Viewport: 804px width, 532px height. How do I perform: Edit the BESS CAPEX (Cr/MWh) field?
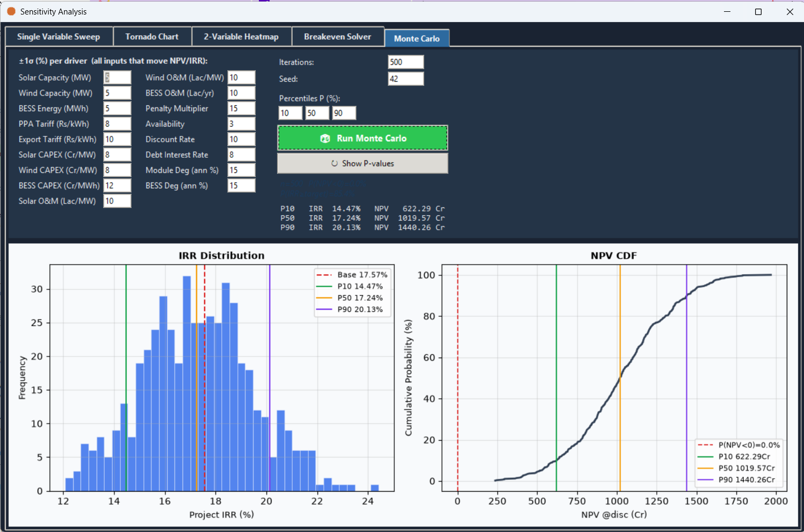coord(117,185)
